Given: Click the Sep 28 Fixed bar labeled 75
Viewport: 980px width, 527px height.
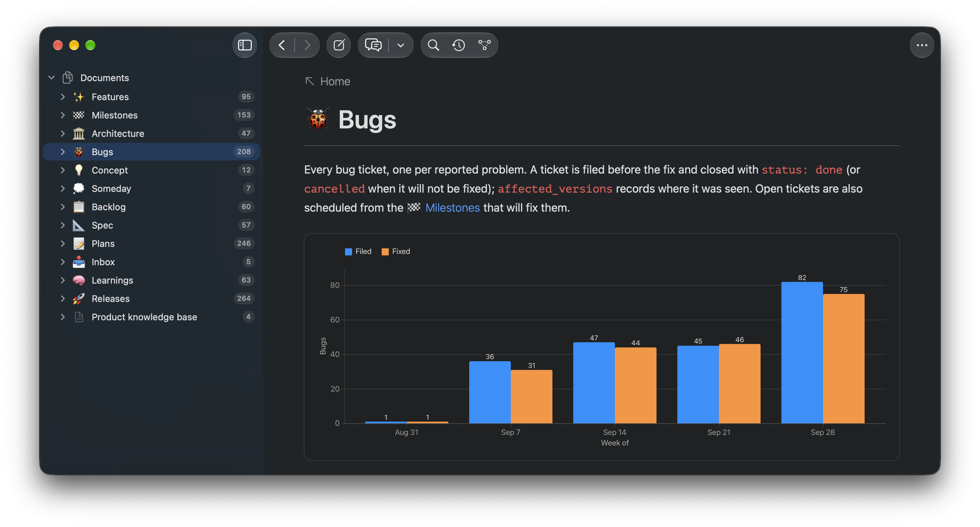Looking at the screenshot, I should click(843, 358).
